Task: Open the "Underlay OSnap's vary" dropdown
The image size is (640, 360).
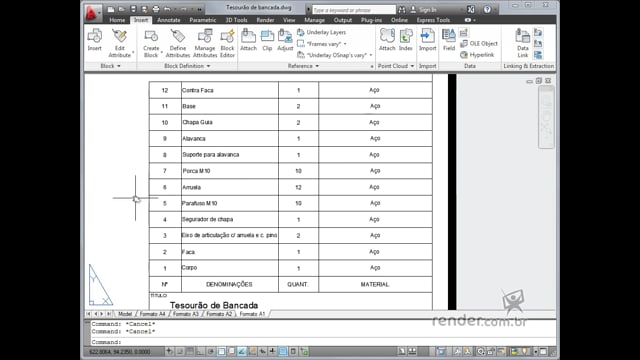Action: click(x=371, y=55)
